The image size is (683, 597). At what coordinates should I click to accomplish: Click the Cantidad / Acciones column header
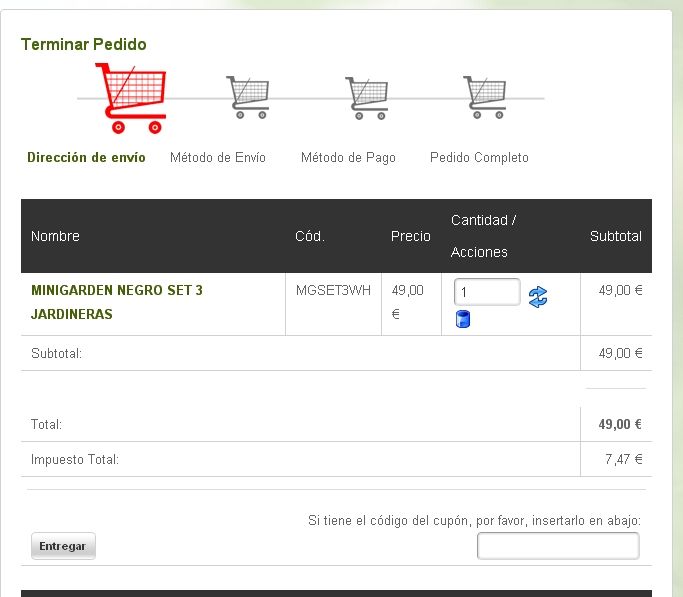coord(484,236)
